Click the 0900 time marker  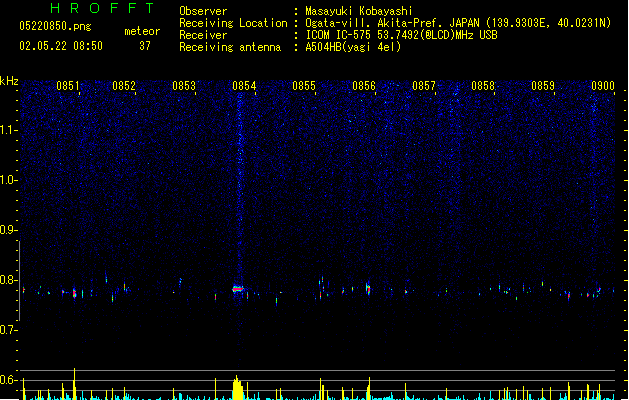pyautogui.click(x=603, y=86)
